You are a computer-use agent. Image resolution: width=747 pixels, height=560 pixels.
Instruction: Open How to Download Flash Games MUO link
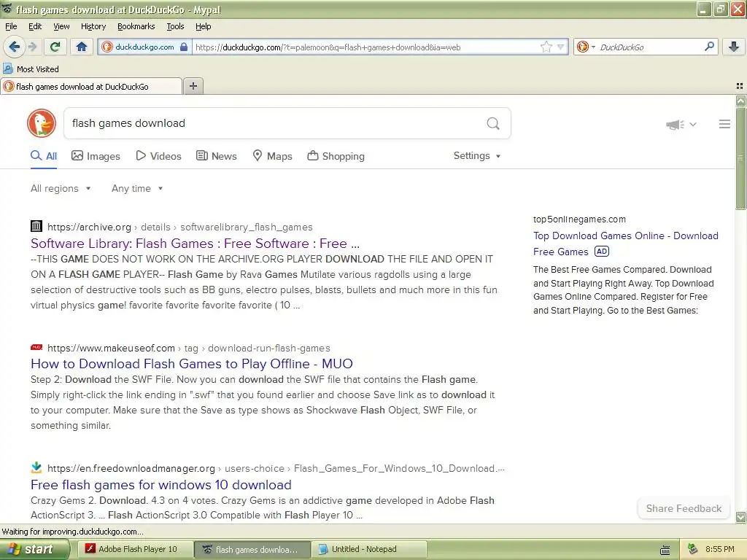pos(192,364)
